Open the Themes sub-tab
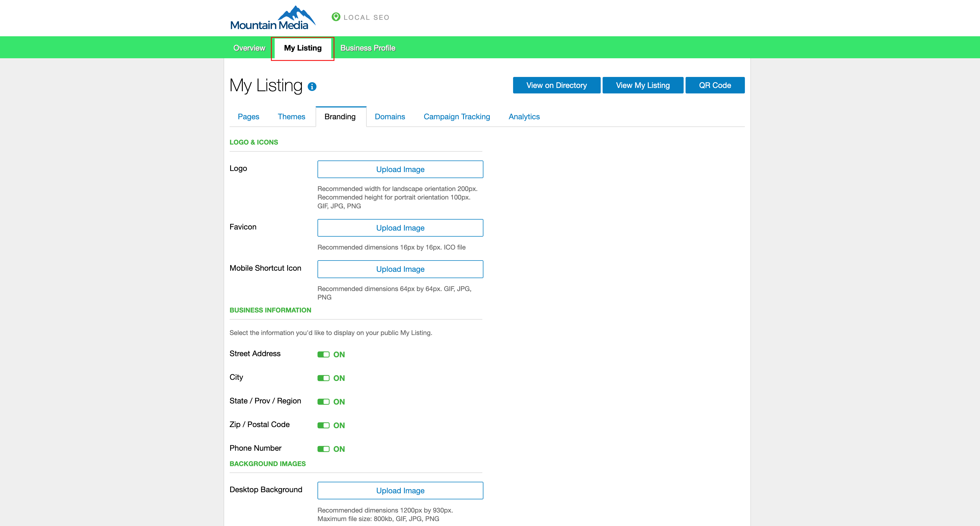The width and height of the screenshot is (980, 526). (x=291, y=117)
